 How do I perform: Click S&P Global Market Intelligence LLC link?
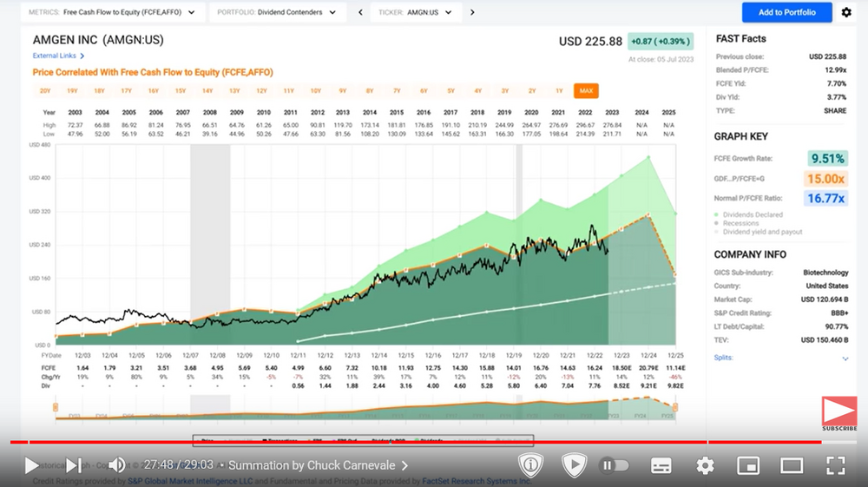coord(190,482)
